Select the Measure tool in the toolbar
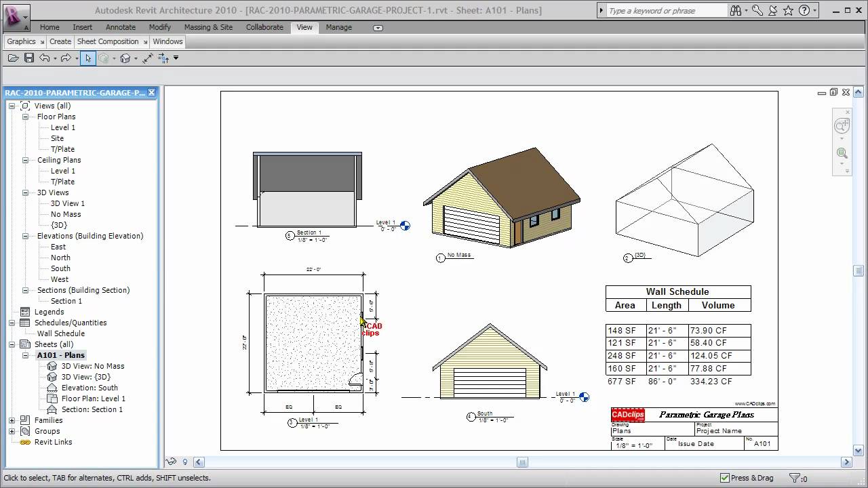This screenshot has width=868, height=488. click(x=148, y=58)
